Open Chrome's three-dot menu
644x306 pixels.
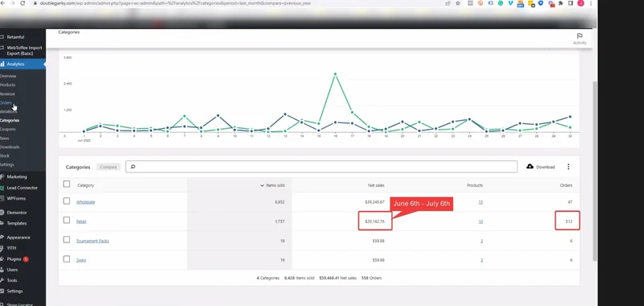coord(591,3)
